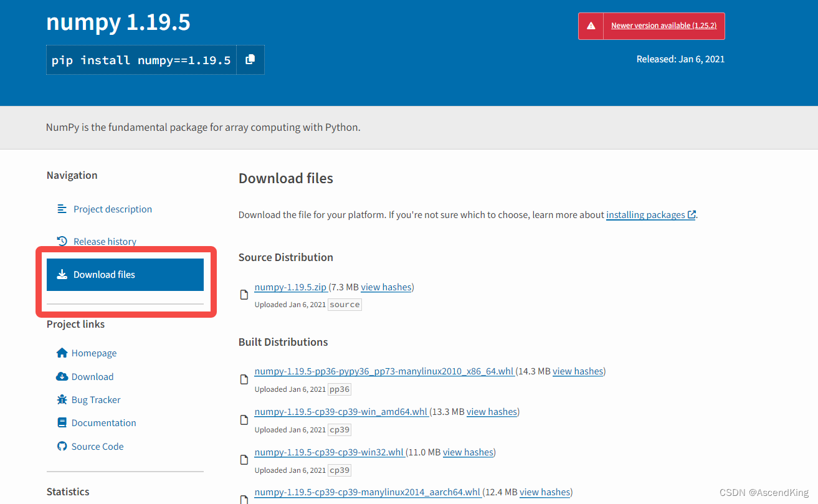Click the Documentation book icon

(x=62, y=423)
